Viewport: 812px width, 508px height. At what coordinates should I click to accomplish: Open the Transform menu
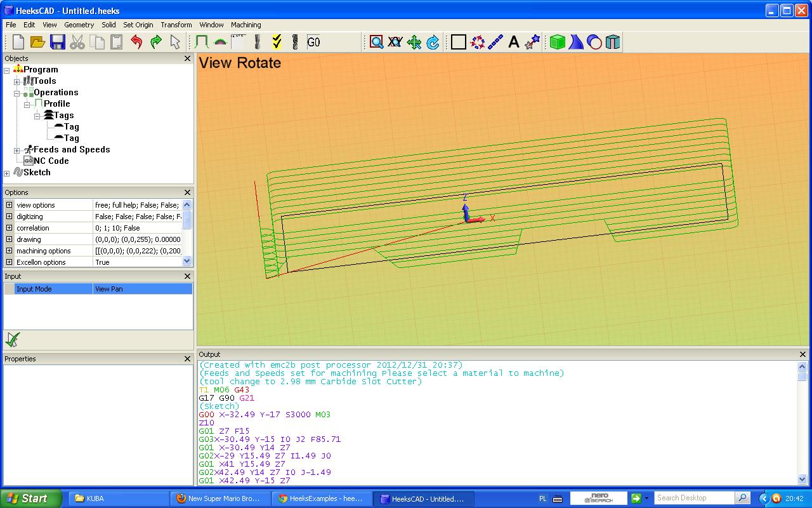(x=176, y=25)
